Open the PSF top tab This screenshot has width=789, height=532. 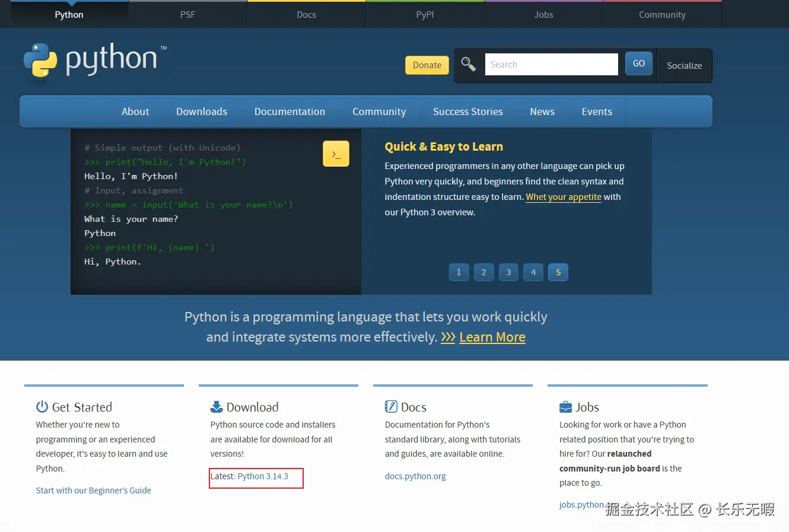188,14
